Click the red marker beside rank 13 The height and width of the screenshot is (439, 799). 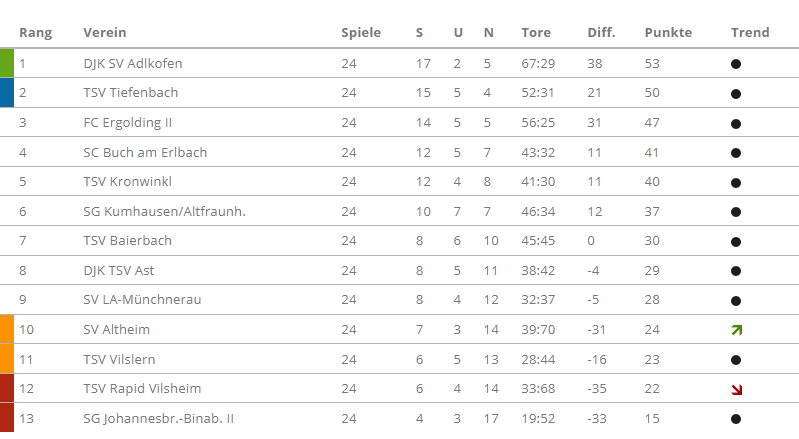tap(7, 418)
